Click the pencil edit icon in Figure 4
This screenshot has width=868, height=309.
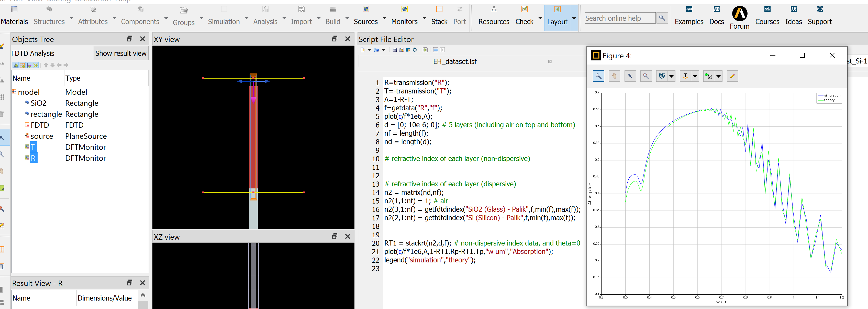[x=732, y=76]
